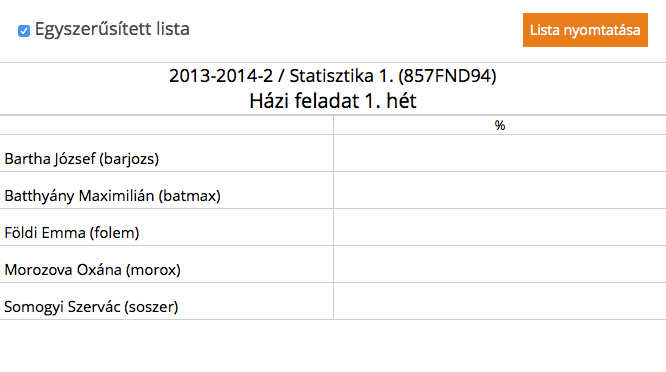Screen dimensions: 666x372
Task: Click the percent cell for Morozova Oxána
Action: point(500,264)
